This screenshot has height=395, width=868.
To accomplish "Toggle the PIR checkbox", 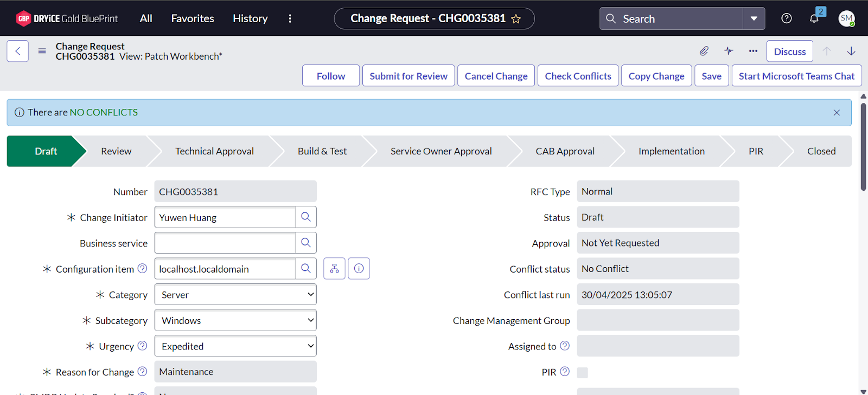I will click(582, 373).
